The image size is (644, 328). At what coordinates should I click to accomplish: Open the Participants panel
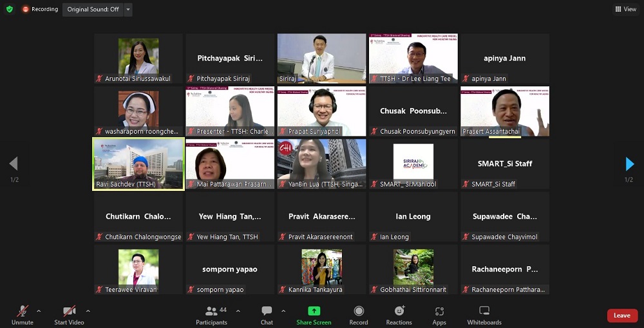pyautogui.click(x=211, y=314)
